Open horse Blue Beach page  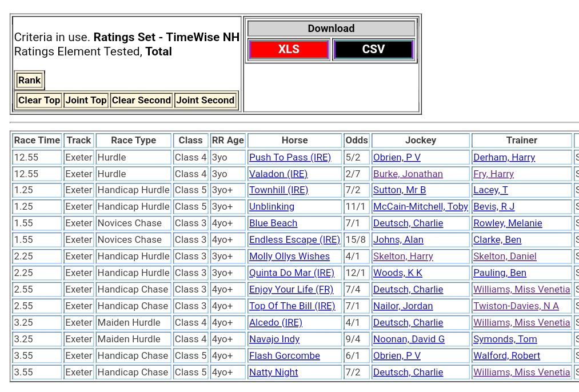tap(273, 223)
